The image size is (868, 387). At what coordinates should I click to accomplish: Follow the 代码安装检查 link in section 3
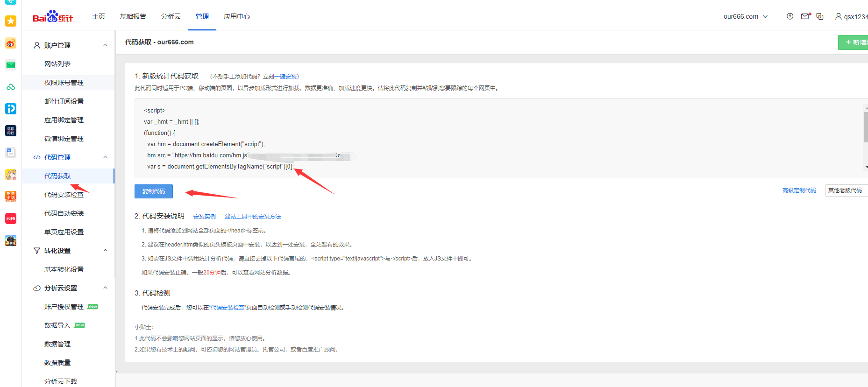(228, 308)
